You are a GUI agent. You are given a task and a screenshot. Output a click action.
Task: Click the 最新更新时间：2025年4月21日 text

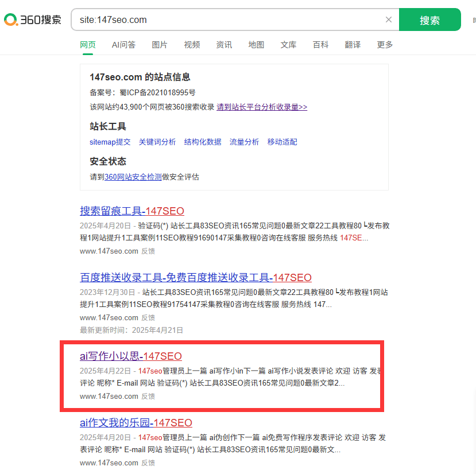pos(131,330)
